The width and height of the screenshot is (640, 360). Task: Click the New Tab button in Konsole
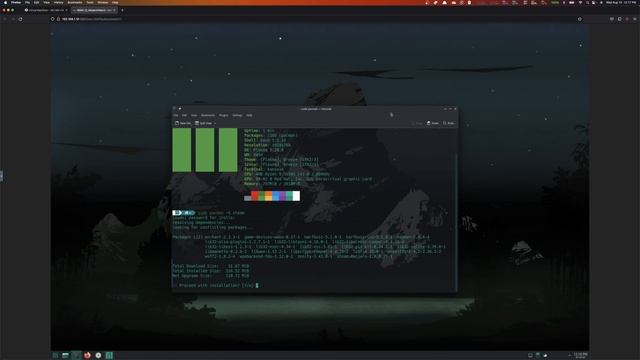click(183, 123)
